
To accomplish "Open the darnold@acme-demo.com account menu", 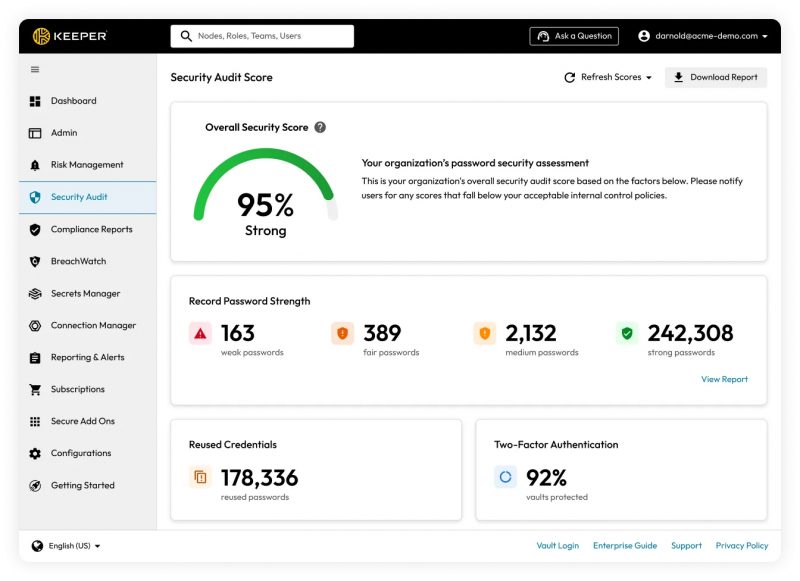I will (x=703, y=36).
